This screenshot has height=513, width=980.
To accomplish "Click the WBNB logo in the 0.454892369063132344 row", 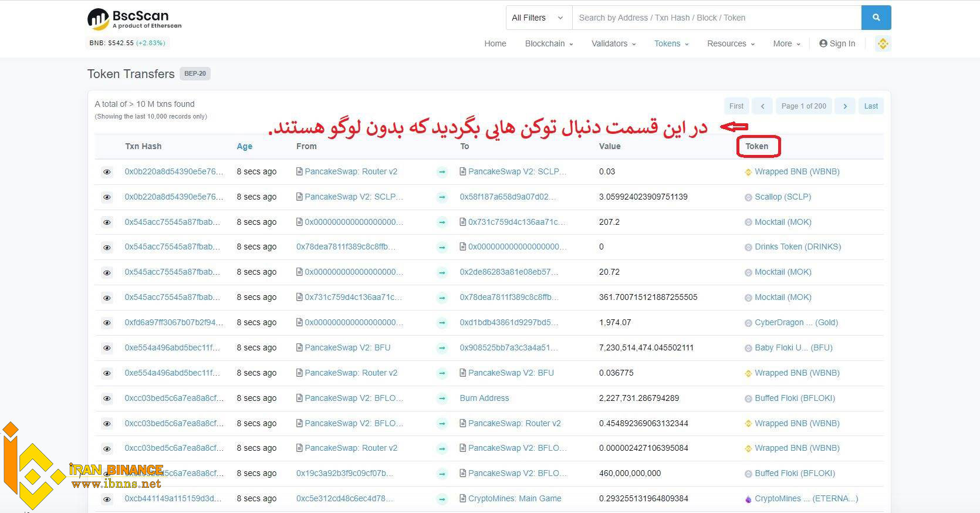I will pyautogui.click(x=748, y=424).
